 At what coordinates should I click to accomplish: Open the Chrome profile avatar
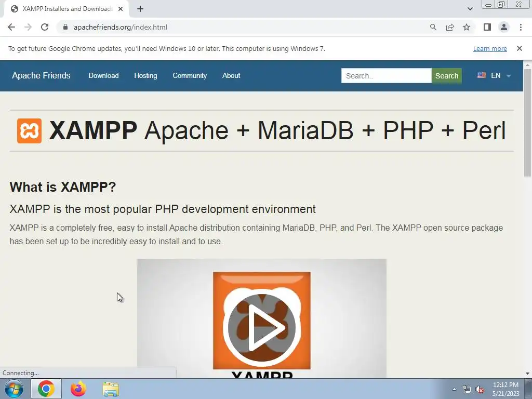pos(504,27)
